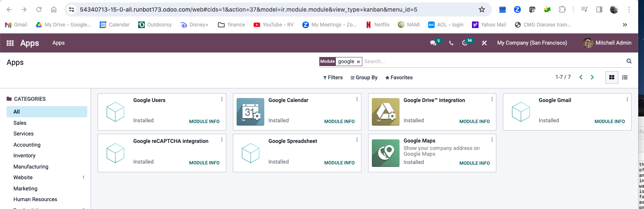
Task: Click the debug tools wrench icon
Action: (x=484, y=43)
